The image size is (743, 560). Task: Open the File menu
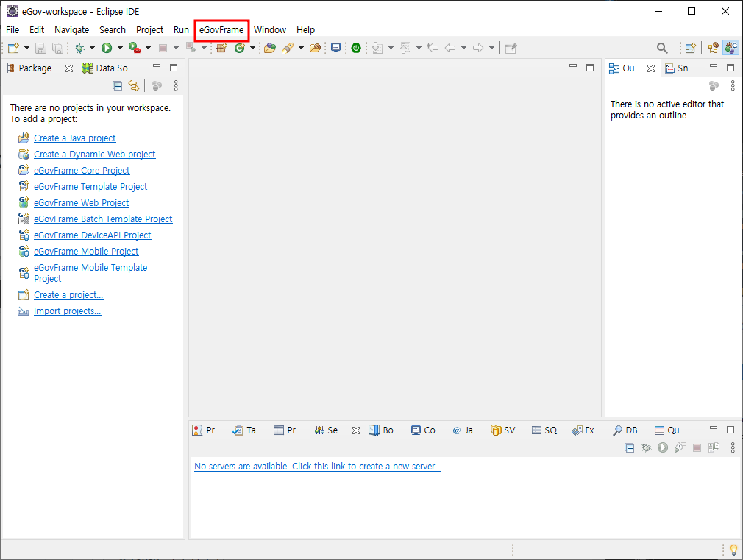(13, 30)
